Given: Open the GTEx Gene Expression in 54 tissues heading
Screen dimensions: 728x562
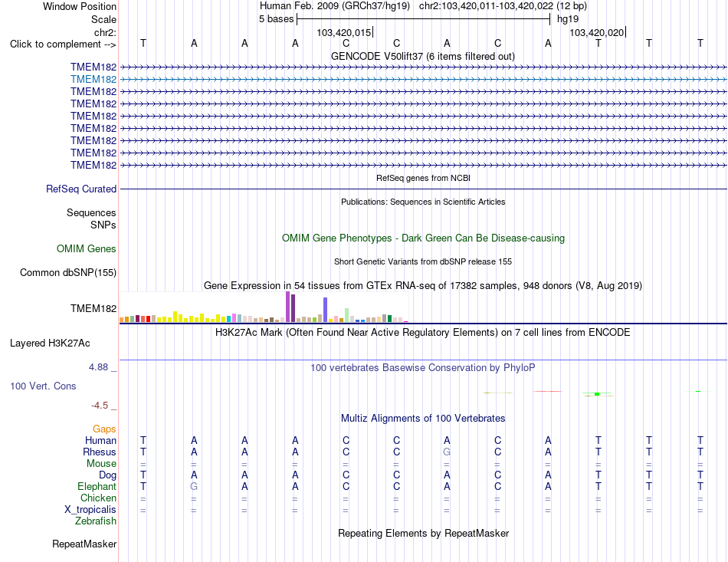Looking at the screenshot, I should coord(423,286).
